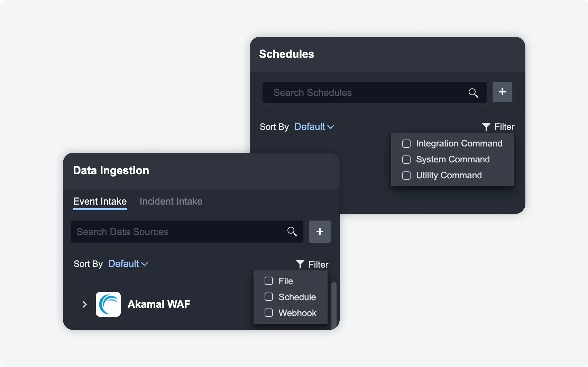Tick the Utility Command checkbox
588x367 pixels.
click(x=406, y=176)
